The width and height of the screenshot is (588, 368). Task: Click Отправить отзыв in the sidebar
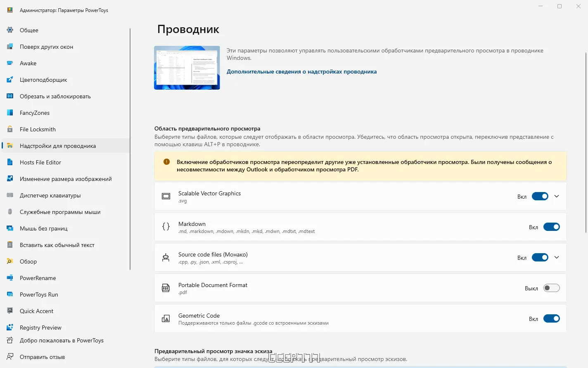42,357
